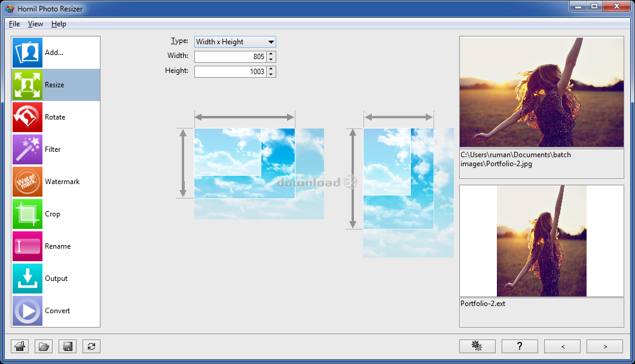
Task: Open the Help menu
Action: [59, 24]
